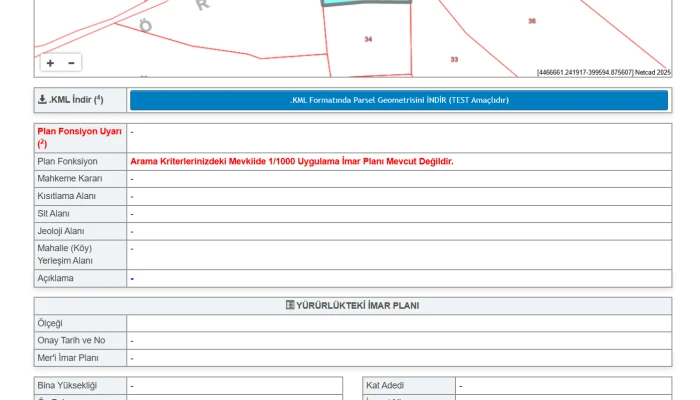Click the Kat Adedi value cell

point(563,385)
